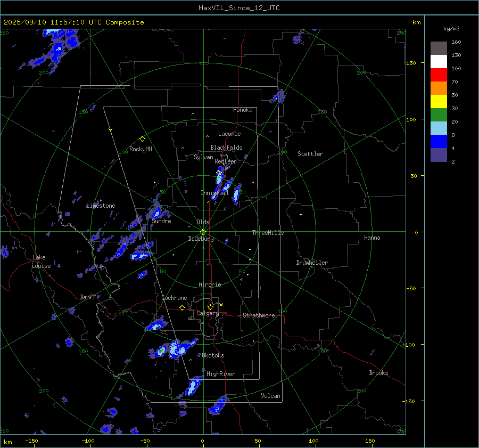
Task: Click the Blackfalds town label
Action: [x=226, y=148]
